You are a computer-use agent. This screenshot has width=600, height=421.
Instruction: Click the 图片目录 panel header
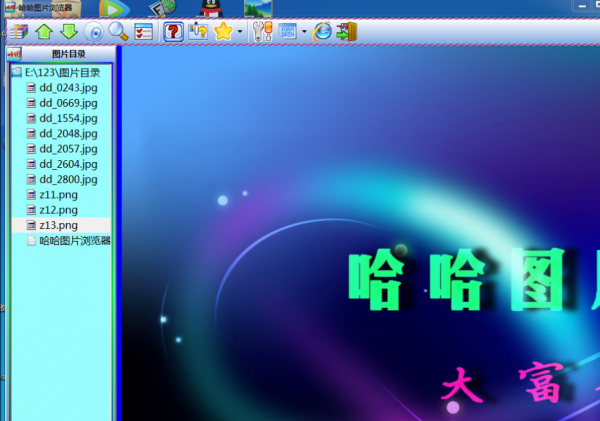point(69,54)
